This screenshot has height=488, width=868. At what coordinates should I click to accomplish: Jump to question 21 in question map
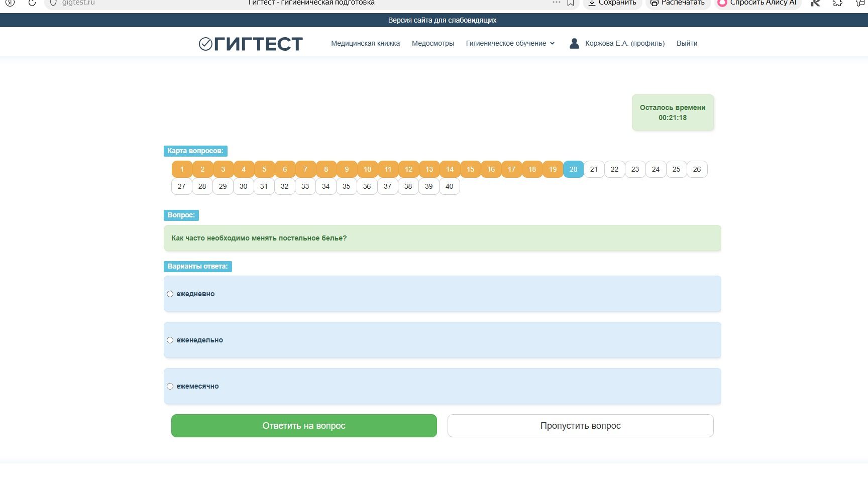(x=594, y=169)
